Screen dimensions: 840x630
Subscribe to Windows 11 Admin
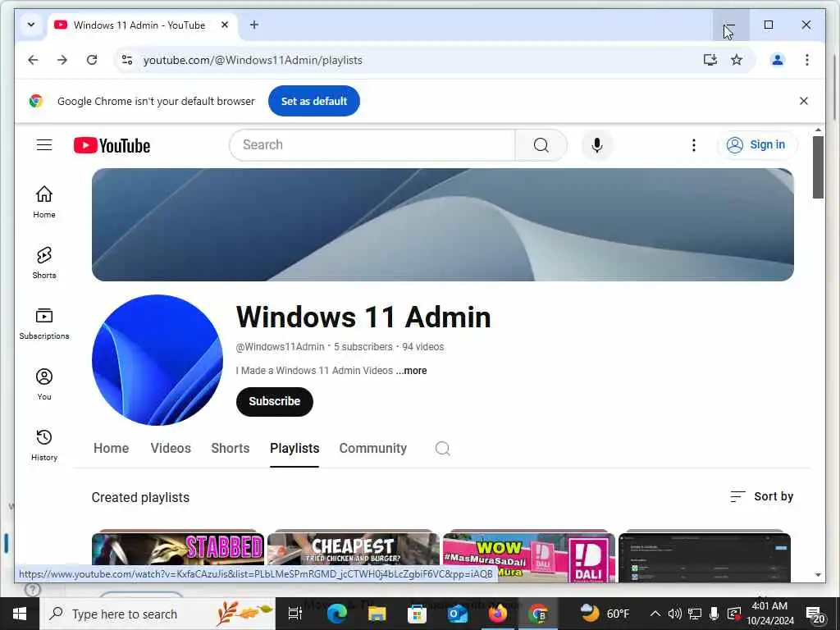pos(274,402)
